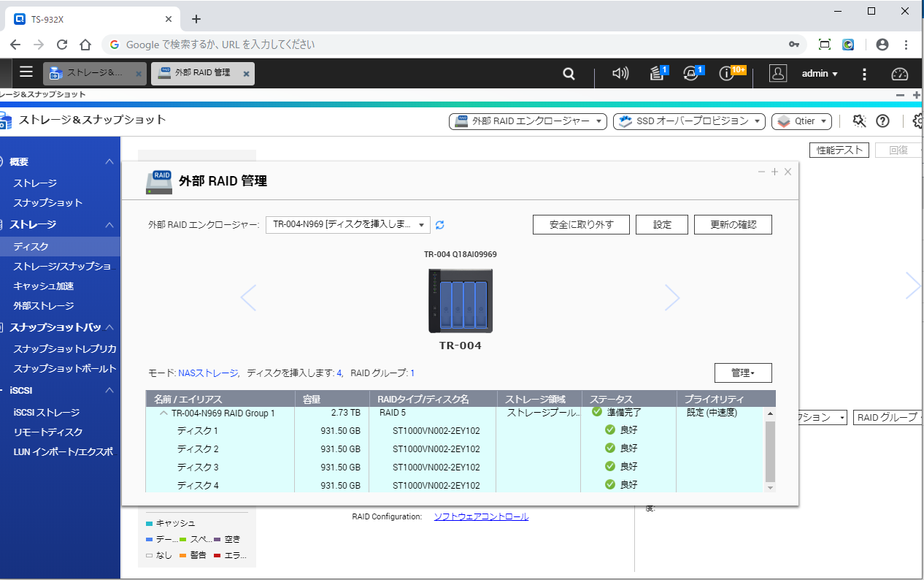Click the 安全に取り外す button
This screenshot has width=924, height=580.
(x=580, y=225)
